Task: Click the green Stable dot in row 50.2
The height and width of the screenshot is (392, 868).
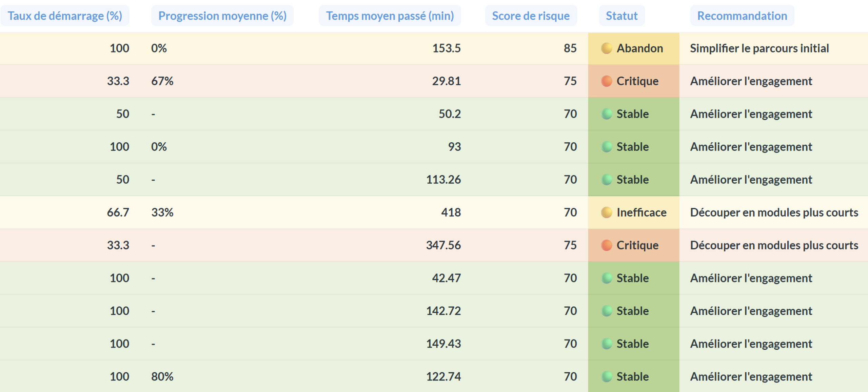Action: pyautogui.click(x=606, y=114)
